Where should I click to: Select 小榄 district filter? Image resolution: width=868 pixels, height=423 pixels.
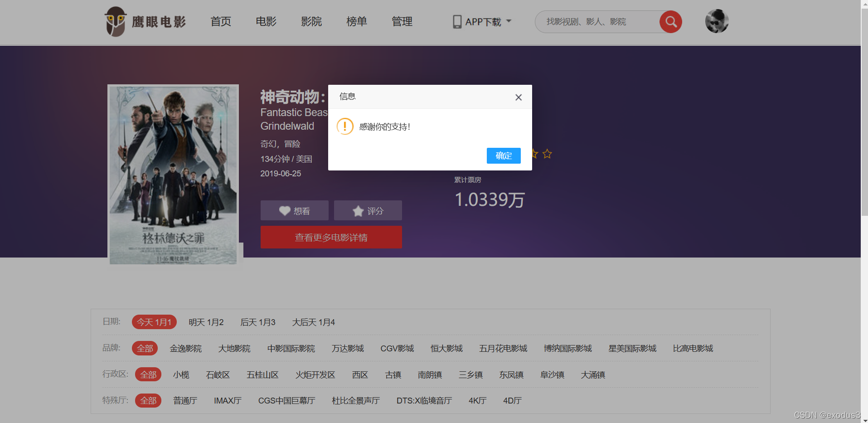[181, 374]
